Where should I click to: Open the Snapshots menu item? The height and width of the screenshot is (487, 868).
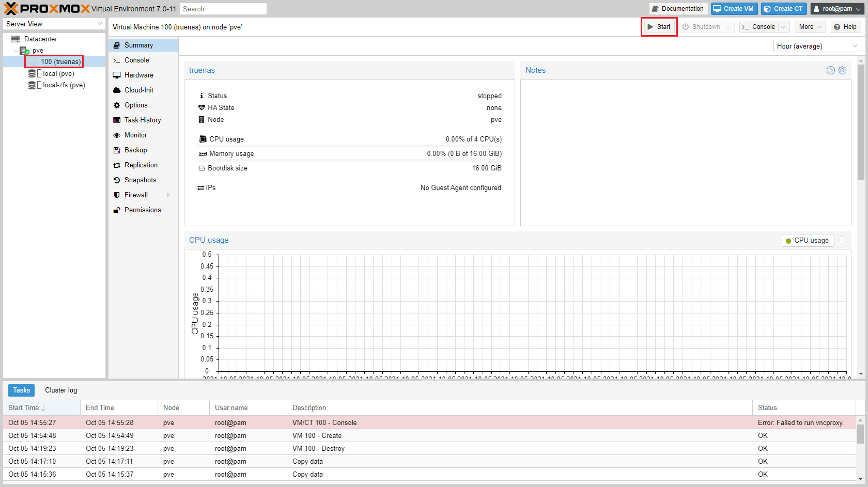(x=143, y=180)
